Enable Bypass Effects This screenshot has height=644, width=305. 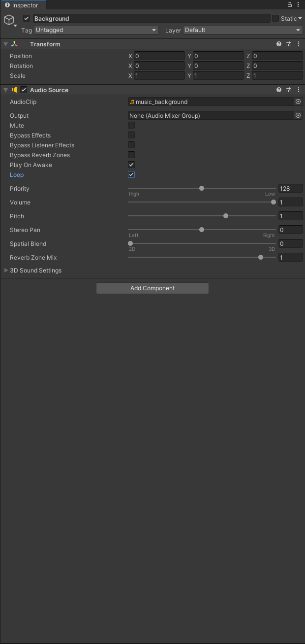tap(131, 135)
